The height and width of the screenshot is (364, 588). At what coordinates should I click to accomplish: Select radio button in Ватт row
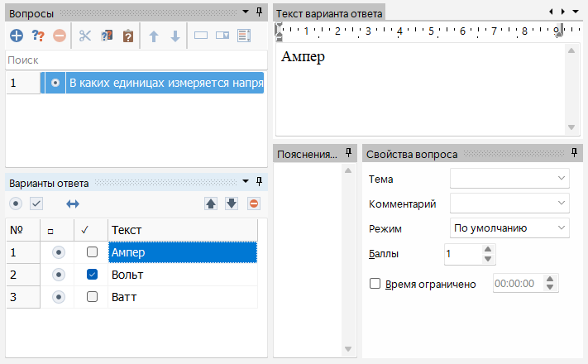(58, 296)
